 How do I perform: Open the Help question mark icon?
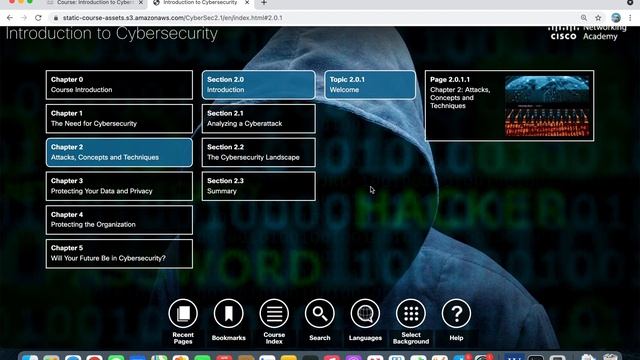456,313
